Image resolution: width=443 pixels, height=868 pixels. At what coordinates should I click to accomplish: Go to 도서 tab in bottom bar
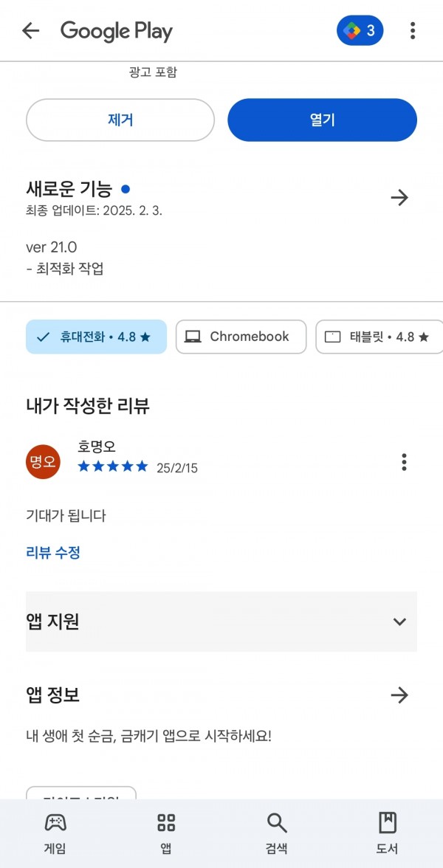387,833
